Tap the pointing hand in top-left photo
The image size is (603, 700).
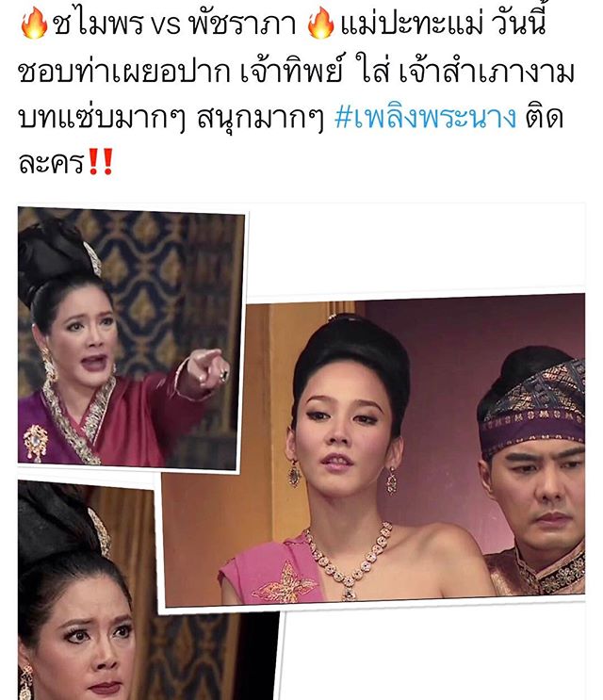pyautogui.click(x=204, y=368)
